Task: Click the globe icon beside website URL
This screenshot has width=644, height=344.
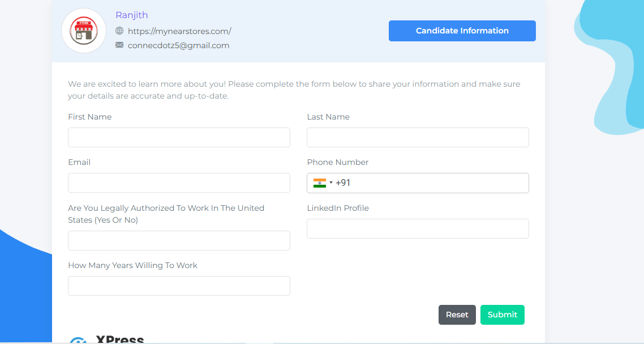Action: pos(119,31)
